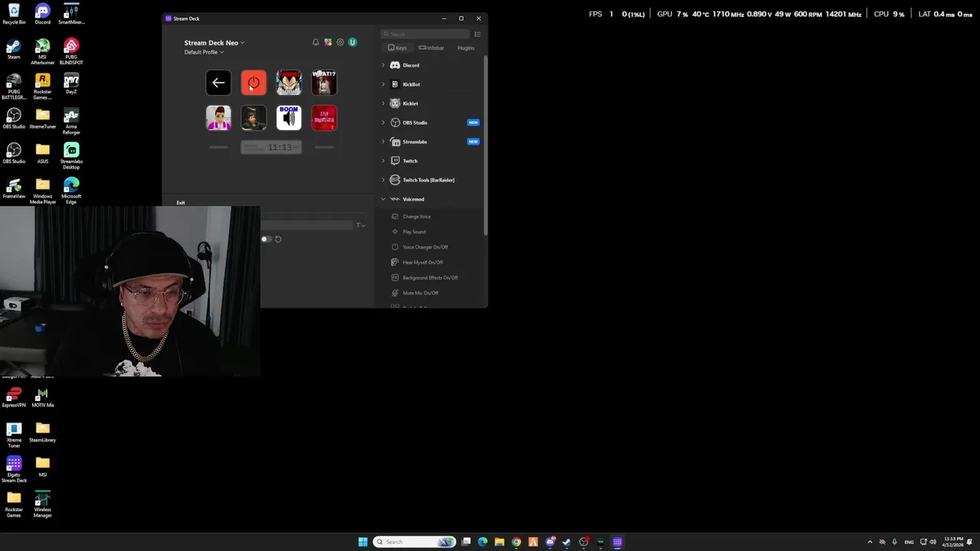
Task: Select the Recycle Bin desktop icon
Action: [14, 14]
